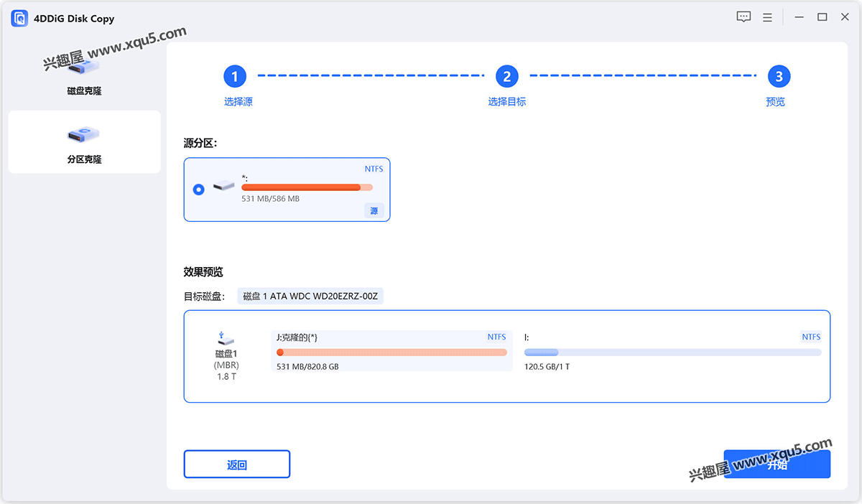This screenshot has height=504, width=862.
Task: Go back with the 返回 button
Action: point(237,465)
